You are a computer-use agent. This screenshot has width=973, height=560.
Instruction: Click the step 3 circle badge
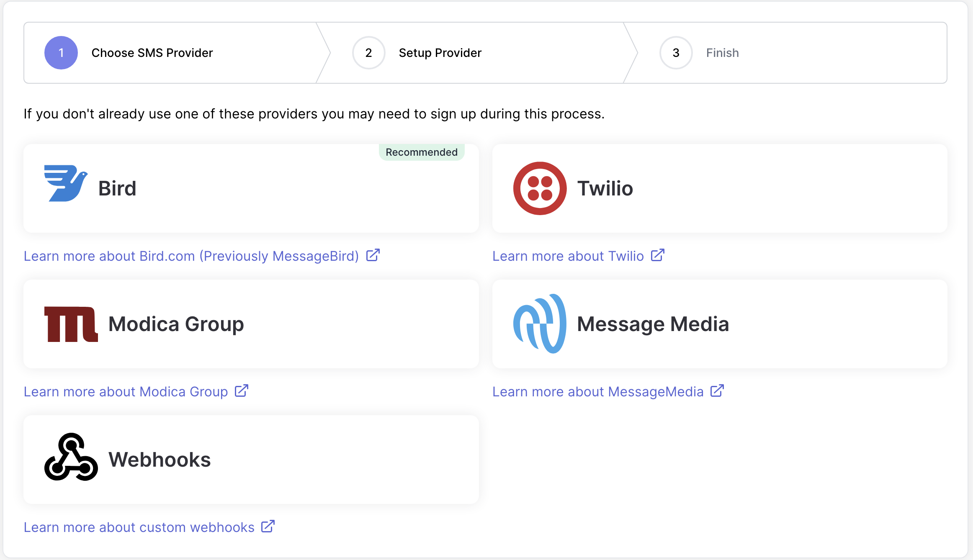[x=676, y=53]
